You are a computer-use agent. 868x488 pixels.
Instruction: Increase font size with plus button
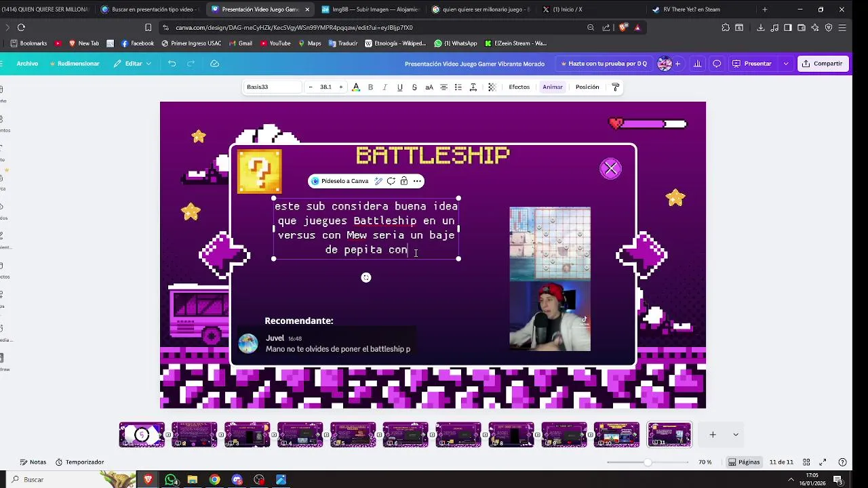click(x=341, y=87)
